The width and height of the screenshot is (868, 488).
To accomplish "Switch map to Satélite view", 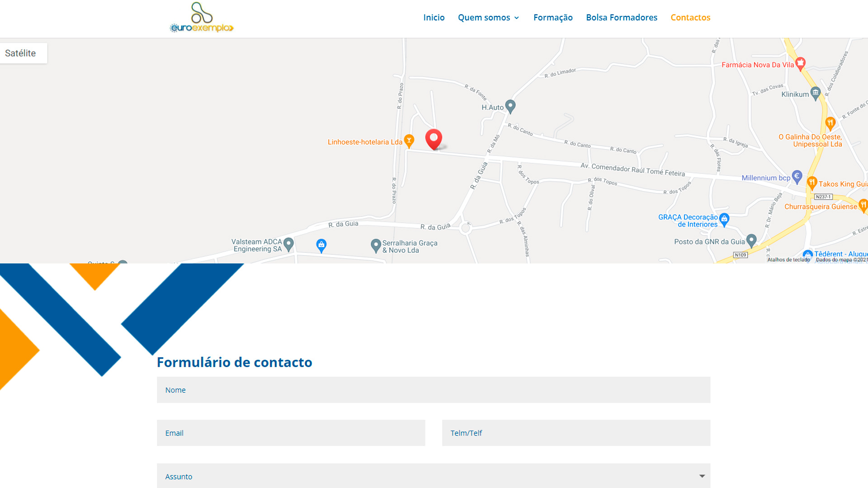I will coord(21,53).
